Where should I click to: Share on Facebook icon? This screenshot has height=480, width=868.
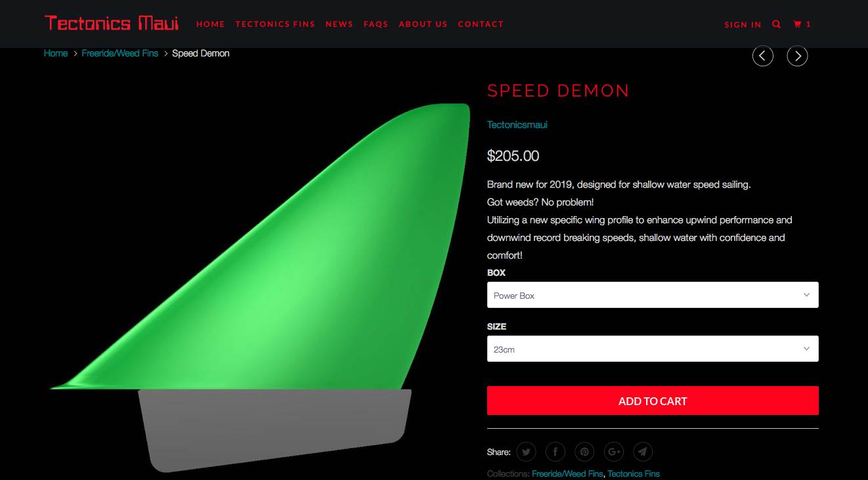point(555,452)
